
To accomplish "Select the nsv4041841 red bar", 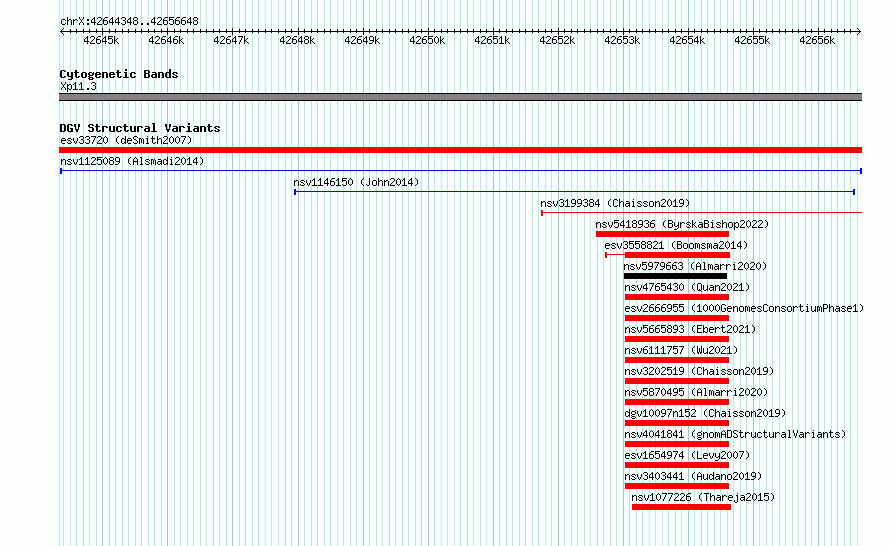I will click(x=677, y=444).
